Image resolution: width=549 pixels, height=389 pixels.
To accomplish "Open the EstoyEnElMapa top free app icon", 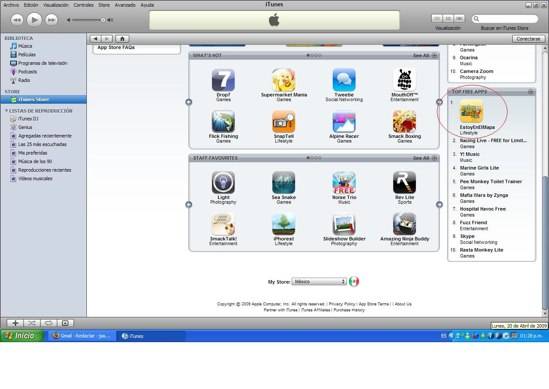I will pyautogui.click(x=471, y=111).
